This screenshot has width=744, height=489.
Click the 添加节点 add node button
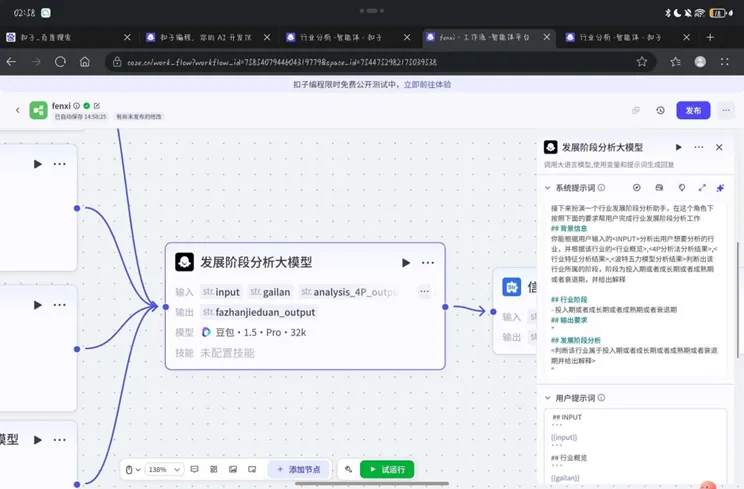coord(298,469)
